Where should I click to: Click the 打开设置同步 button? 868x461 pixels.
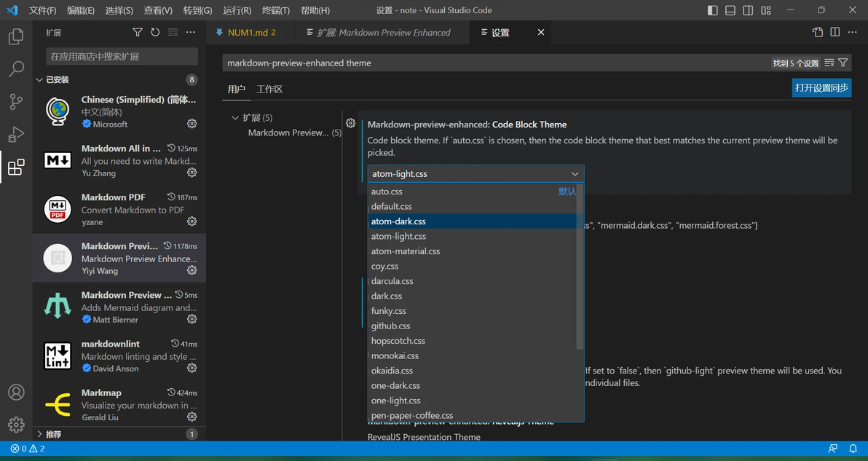point(821,87)
